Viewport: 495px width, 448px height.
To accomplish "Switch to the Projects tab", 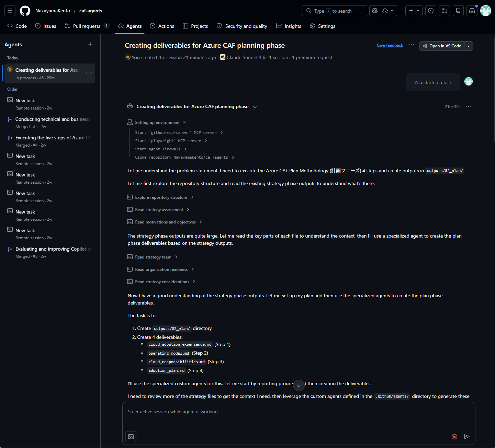I will pyautogui.click(x=195, y=26).
